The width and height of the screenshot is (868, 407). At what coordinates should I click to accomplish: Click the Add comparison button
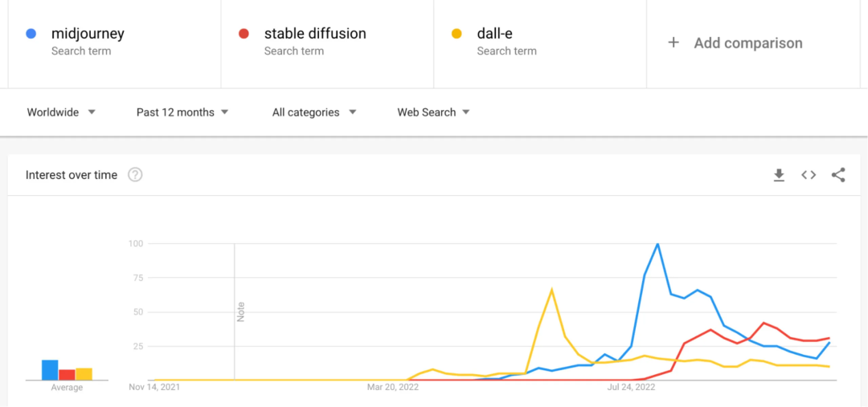[747, 43]
